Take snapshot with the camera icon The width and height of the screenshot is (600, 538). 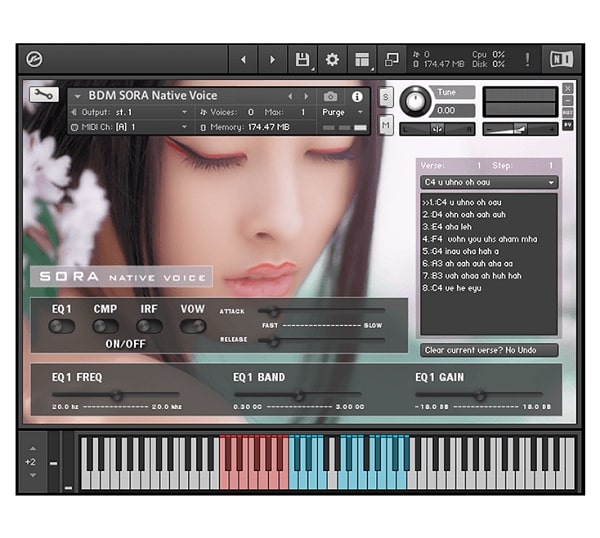pyautogui.click(x=331, y=96)
